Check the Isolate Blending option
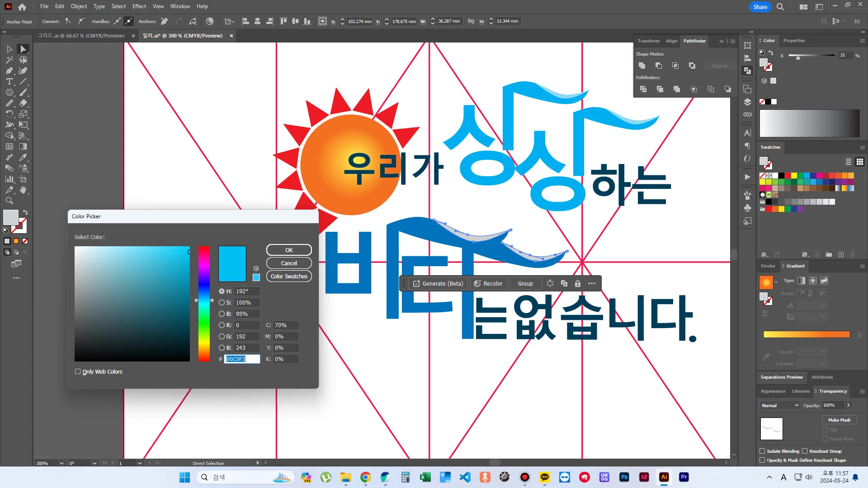This screenshot has width=868, height=488. pos(762,451)
